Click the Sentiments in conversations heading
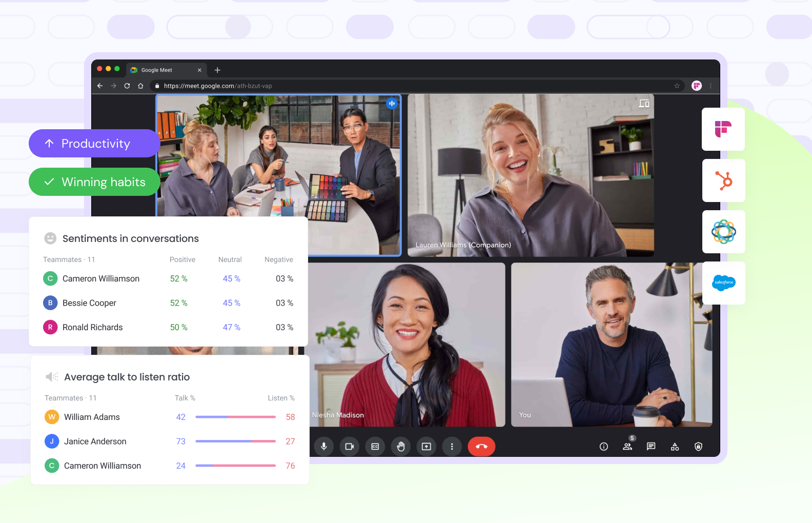The image size is (812, 523). (131, 238)
